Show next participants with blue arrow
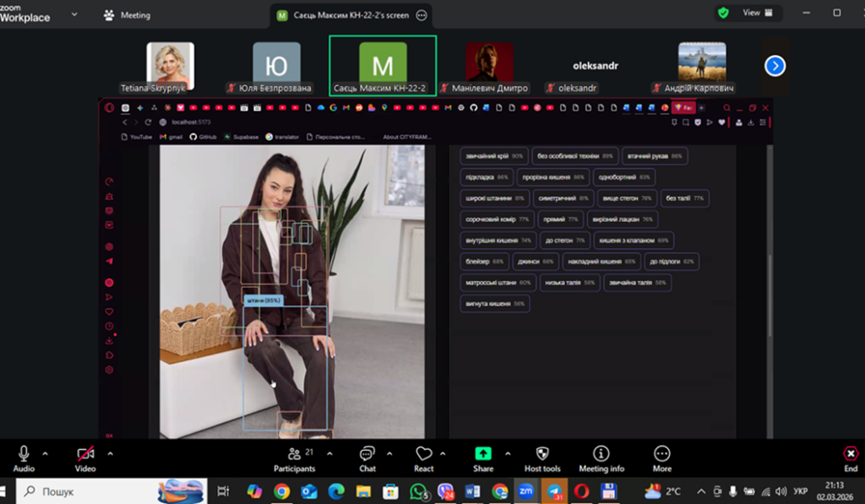This screenshot has width=865, height=504. coord(775,66)
